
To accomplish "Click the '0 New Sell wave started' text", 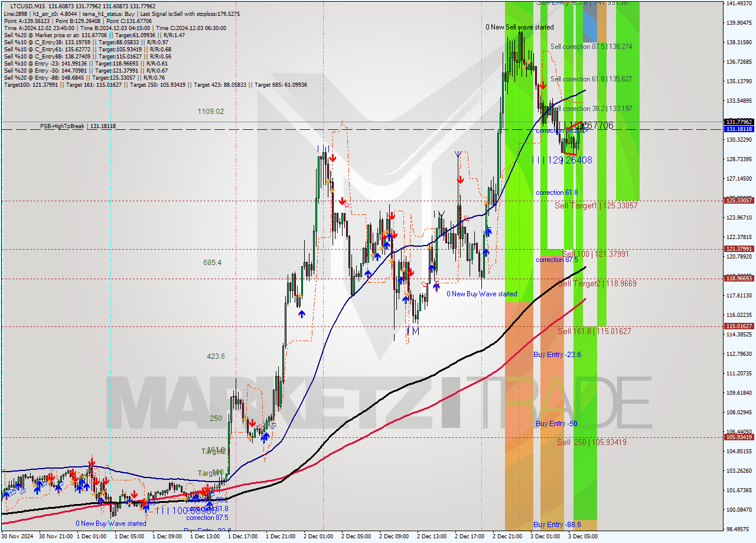I will coord(520,27).
